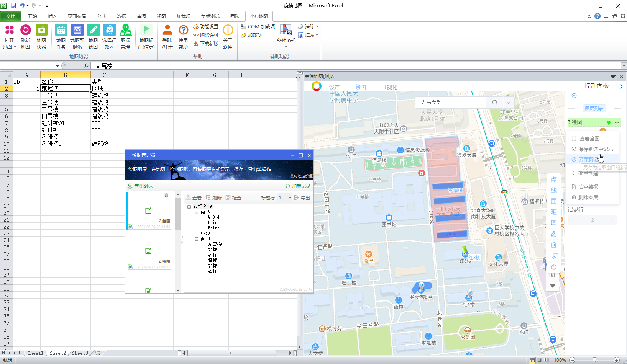Screen dimensions: 627x364
Task: Switch to the 开始 ribbon tab
Action: click(x=33, y=16)
